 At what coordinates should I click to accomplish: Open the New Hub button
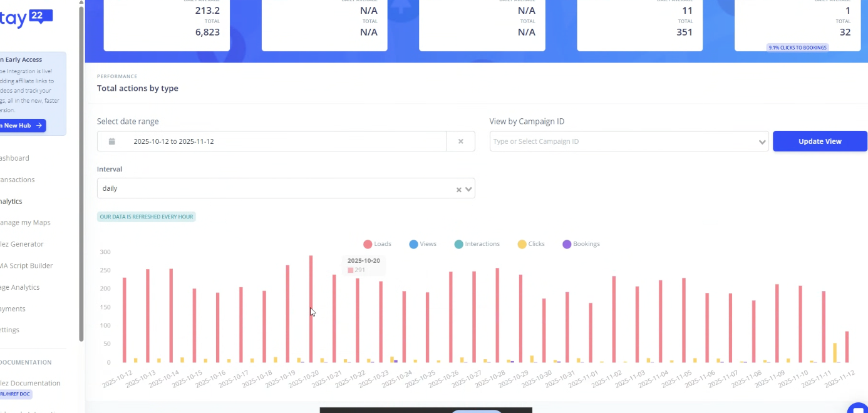point(23,126)
